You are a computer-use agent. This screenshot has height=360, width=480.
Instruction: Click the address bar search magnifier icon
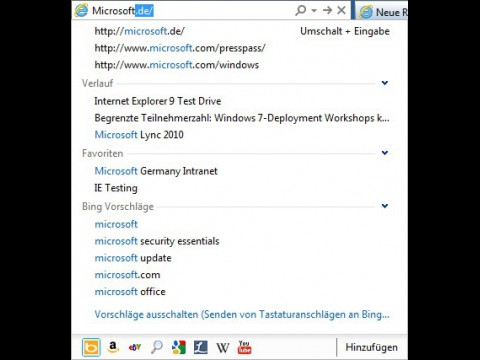point(300,10)
